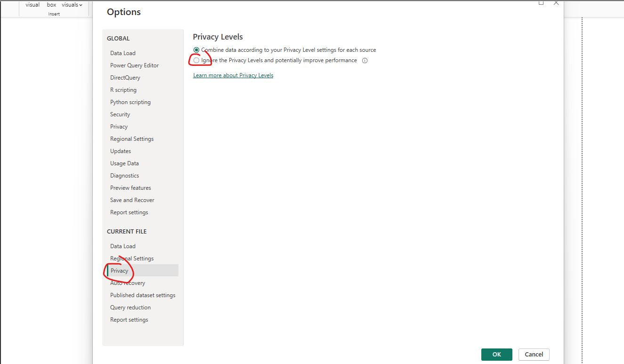This screenshot has height=364, width=624.
Task: Open Learn more about Privacy Levels link
Action: 233,75
